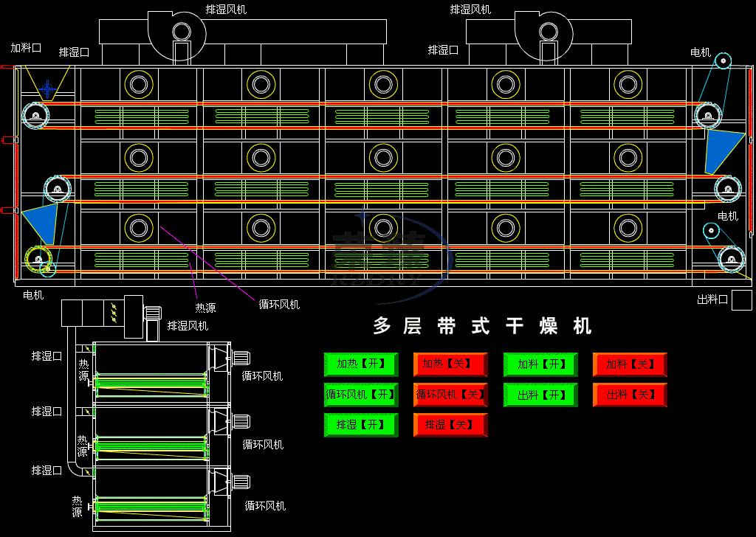Turn off heating with 加热【关】
This screenshot has width=756, height=537.
tap(450, 364)
